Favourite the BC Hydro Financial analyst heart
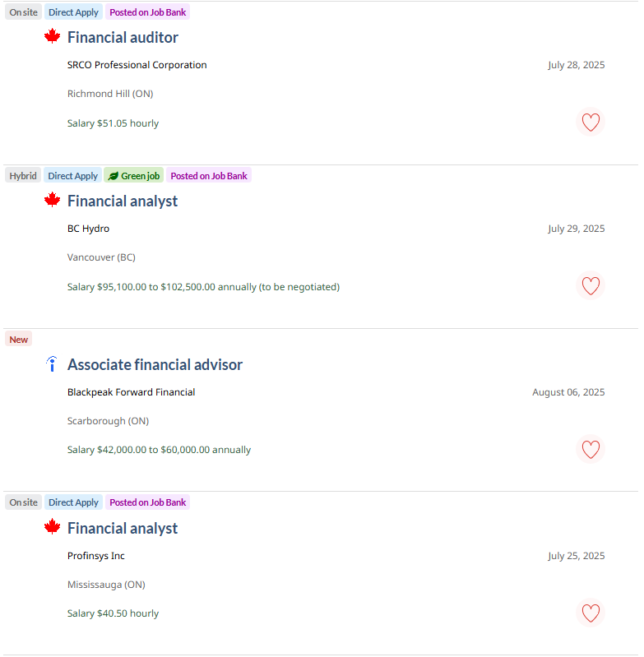Viewport: 644px width, 657px height. click(x=591, y=286)
